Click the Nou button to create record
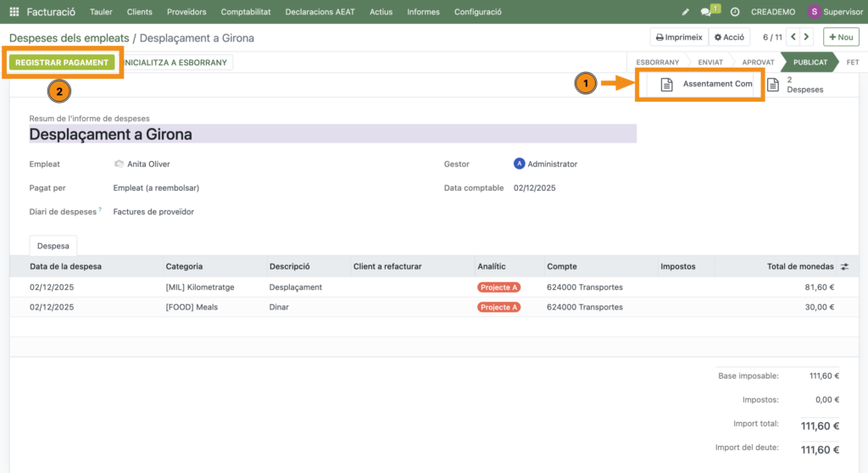868x473 pixels. point(840,37)
